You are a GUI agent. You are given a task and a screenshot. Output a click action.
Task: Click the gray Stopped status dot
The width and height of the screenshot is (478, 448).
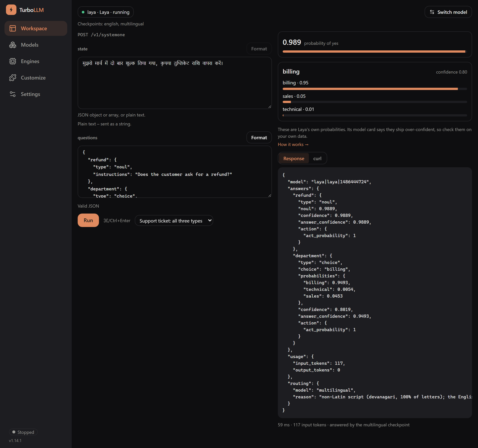14,432
